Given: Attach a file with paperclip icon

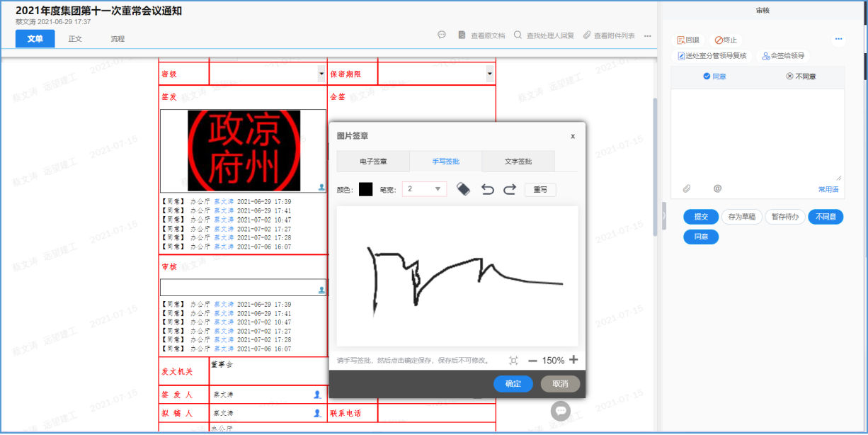Looking at the screenshot, I should (686, 188).
